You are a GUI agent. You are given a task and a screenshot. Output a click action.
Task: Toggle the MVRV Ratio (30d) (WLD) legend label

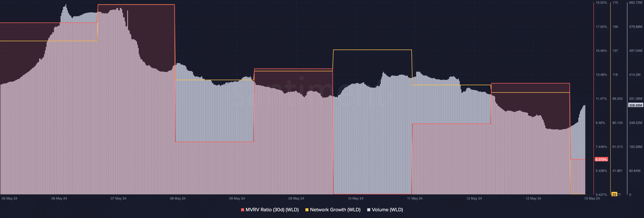point(272,210)
